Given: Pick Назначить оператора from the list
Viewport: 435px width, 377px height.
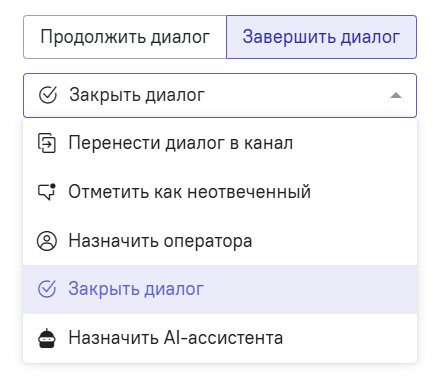Looking at the screenshot, I should pyautogui.click(x=220, y=241).
